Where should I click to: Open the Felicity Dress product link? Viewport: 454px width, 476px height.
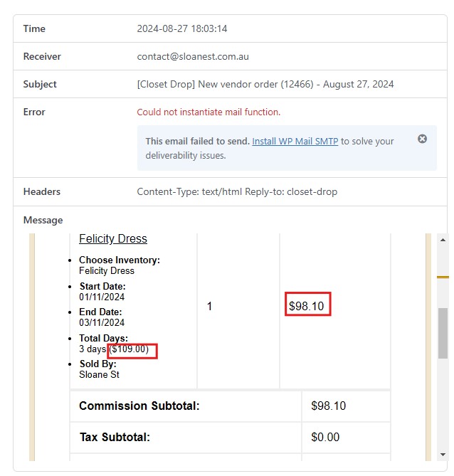click(x=113, y=239)
